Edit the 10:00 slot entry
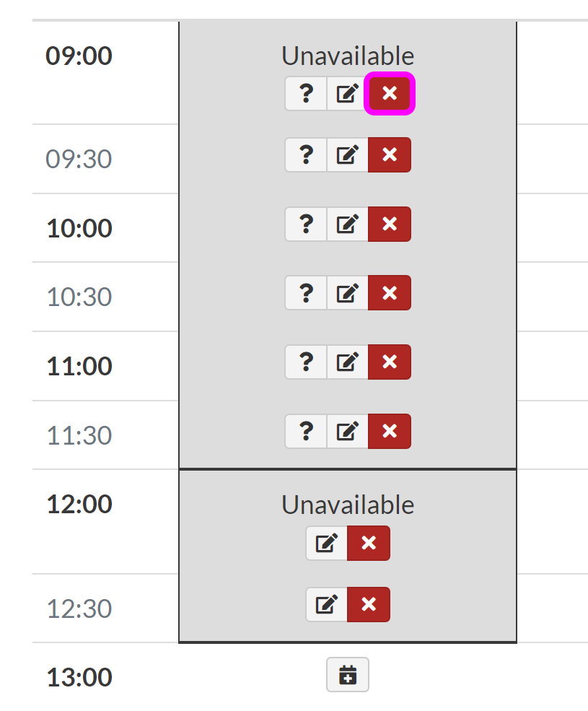The image size is (588, 711). point(348,224)
